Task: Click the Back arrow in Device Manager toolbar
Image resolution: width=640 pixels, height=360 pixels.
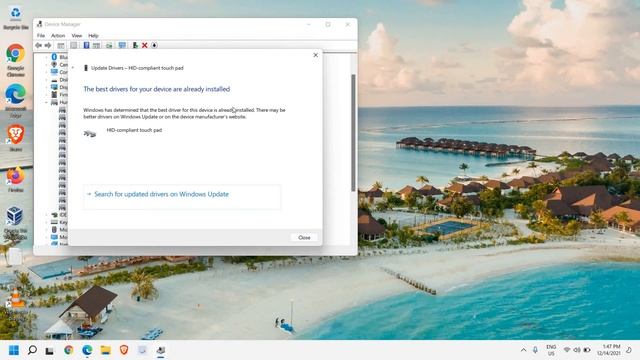Action: [x=39, y=45]
